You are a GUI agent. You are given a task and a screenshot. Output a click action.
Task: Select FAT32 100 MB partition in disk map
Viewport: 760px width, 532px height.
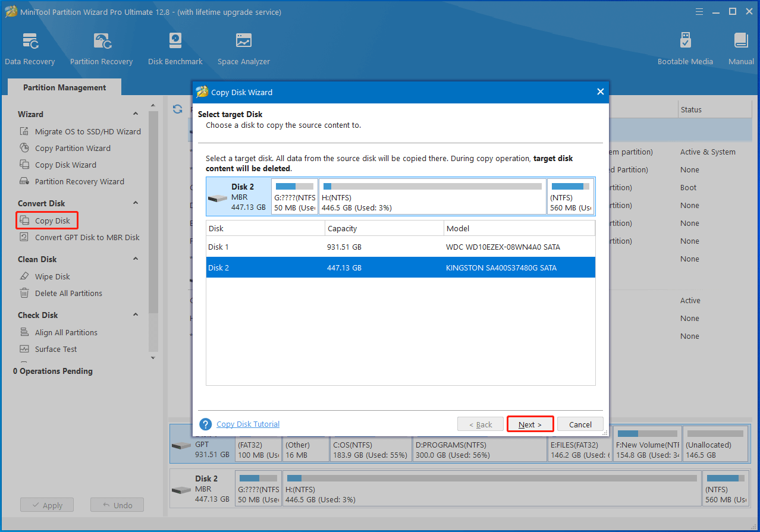258,445
